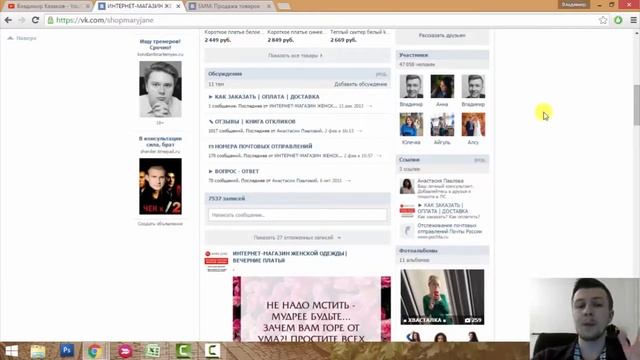Open Юлечка member avatar
The image size is (640, 360).
(411, 124)
